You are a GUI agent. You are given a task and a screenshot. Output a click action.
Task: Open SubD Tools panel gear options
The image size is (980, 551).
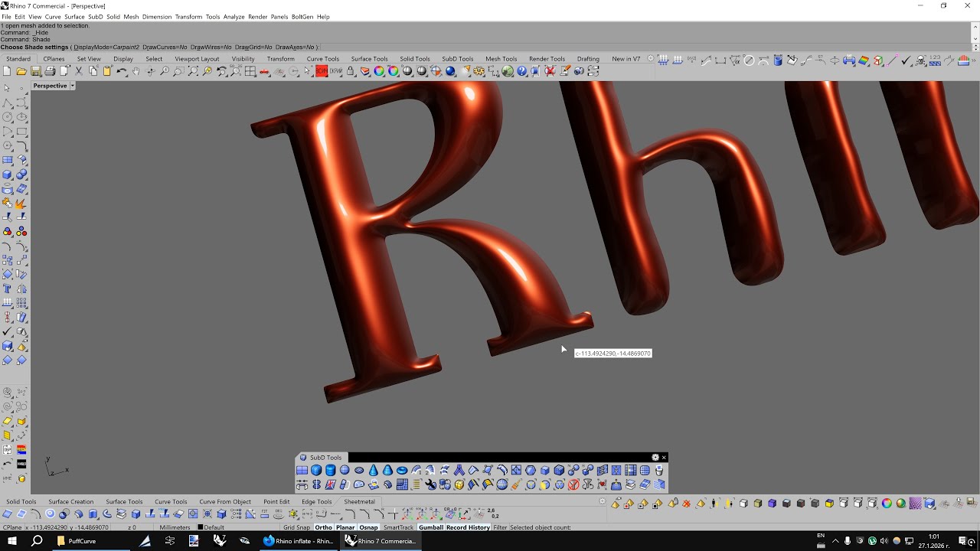[655, 458]
